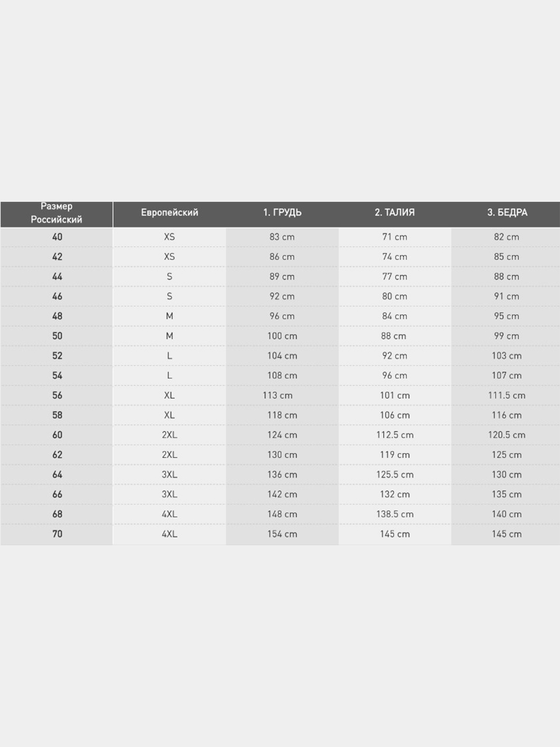Click the 2XL cell in size 60 row
Screen dimensions: 560x747
(x=170, y=435)
